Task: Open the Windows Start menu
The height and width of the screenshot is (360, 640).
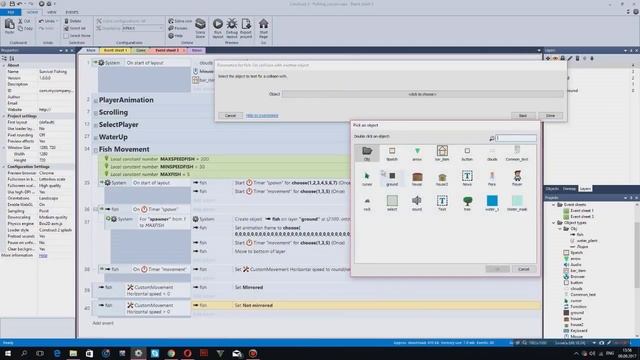Action: [x=8, y=353]
